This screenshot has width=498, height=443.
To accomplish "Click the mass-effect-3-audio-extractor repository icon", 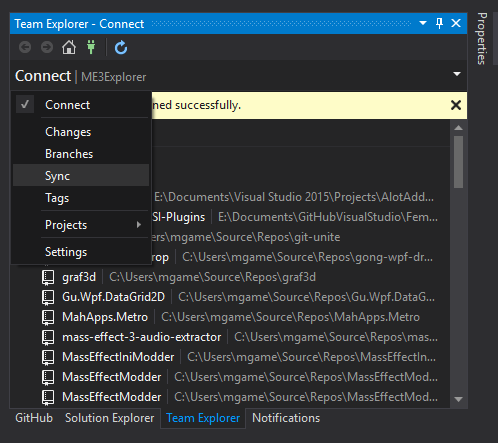I will coord(48,338).
